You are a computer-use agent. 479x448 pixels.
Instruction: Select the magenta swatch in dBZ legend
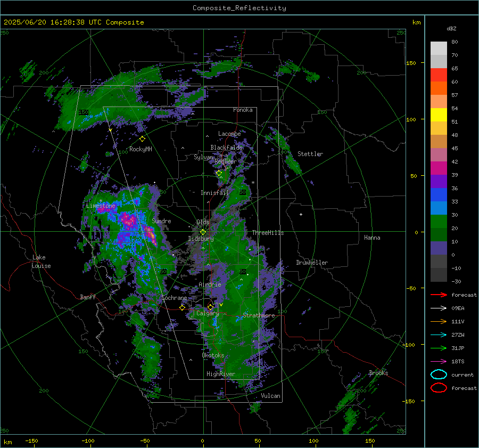439,168
